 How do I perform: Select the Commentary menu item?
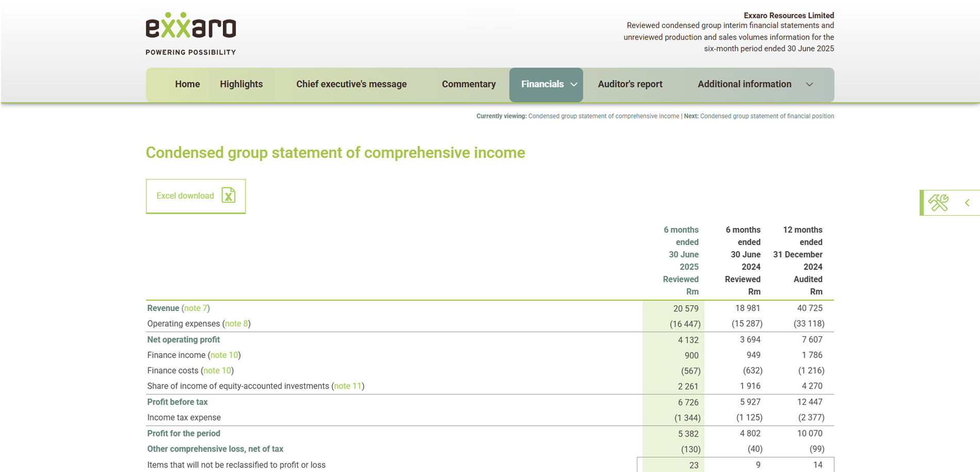(x=469, y=84)
